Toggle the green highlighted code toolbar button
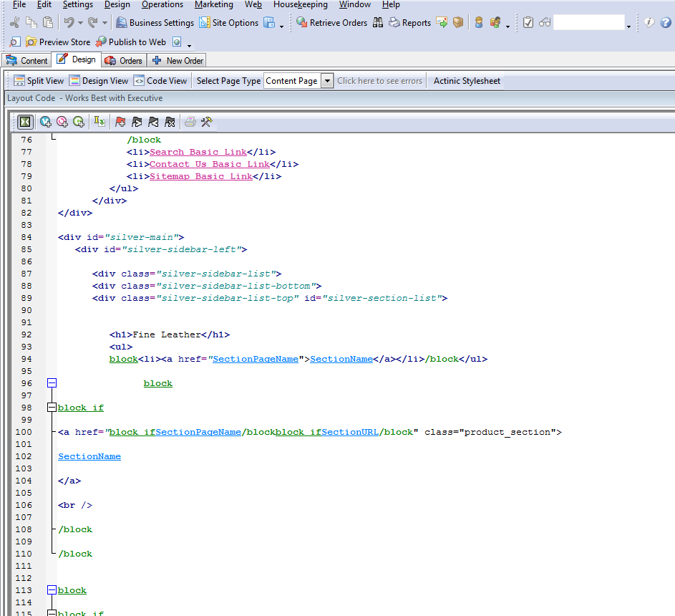The width and height of the screenshot is (675, 616). click(25, 122)
